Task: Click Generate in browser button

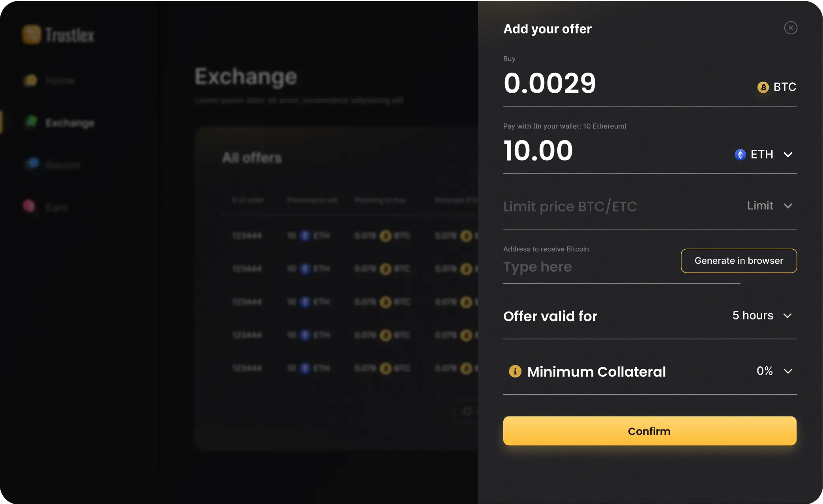Action: [739, 261]
